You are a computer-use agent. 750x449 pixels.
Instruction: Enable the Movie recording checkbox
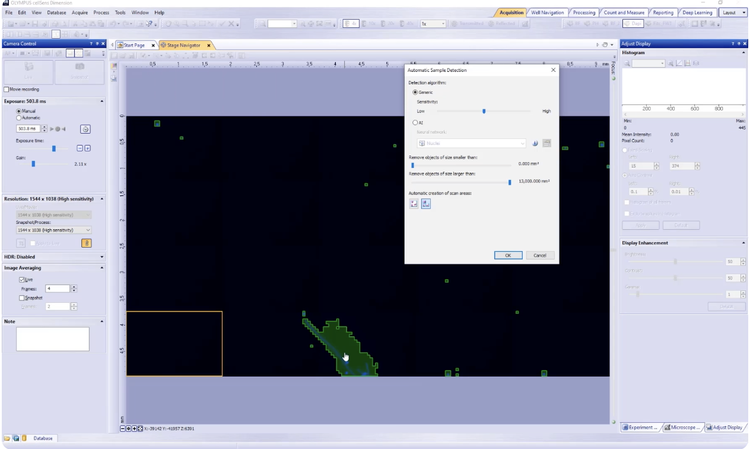pos(7,89)
